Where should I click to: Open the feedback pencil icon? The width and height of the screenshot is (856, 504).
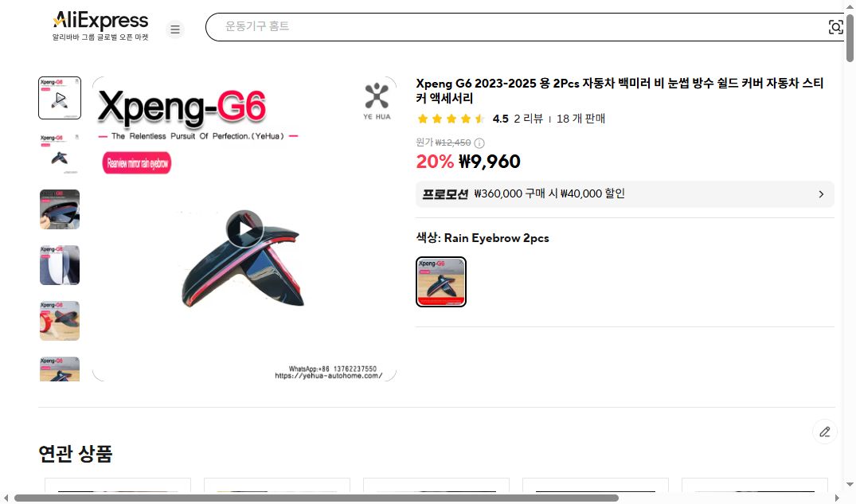[824, 431]
